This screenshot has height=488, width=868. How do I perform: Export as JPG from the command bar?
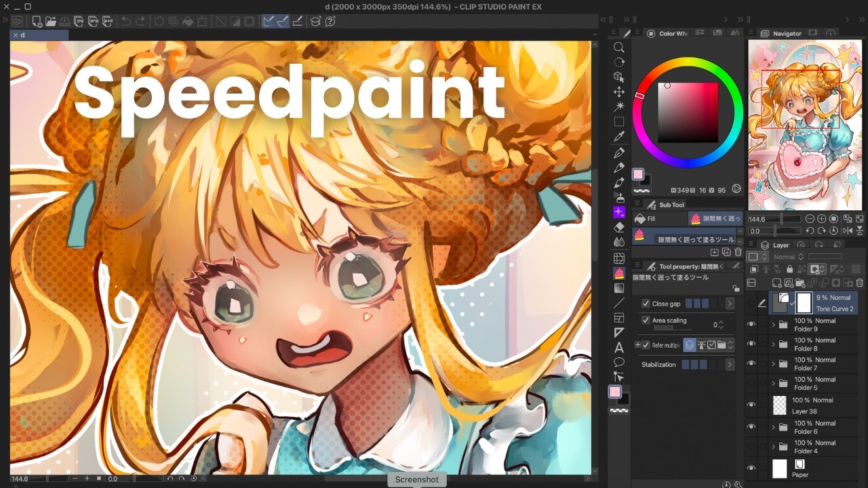click(79, 22)
